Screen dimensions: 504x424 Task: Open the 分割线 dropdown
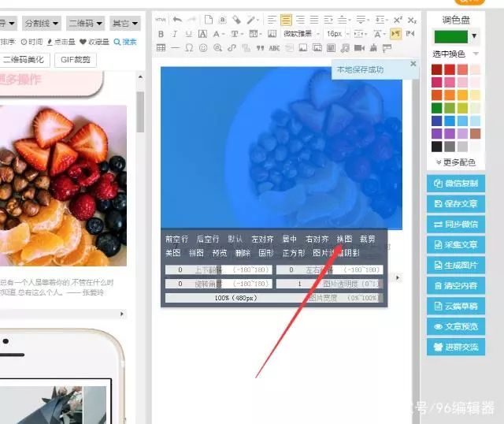pos(42,23)
